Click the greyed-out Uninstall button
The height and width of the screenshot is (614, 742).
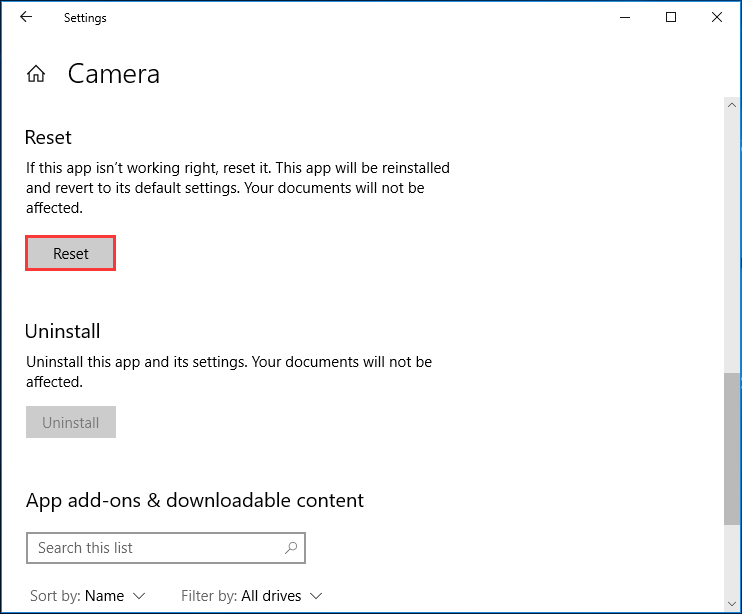click(x=71, y=422)
